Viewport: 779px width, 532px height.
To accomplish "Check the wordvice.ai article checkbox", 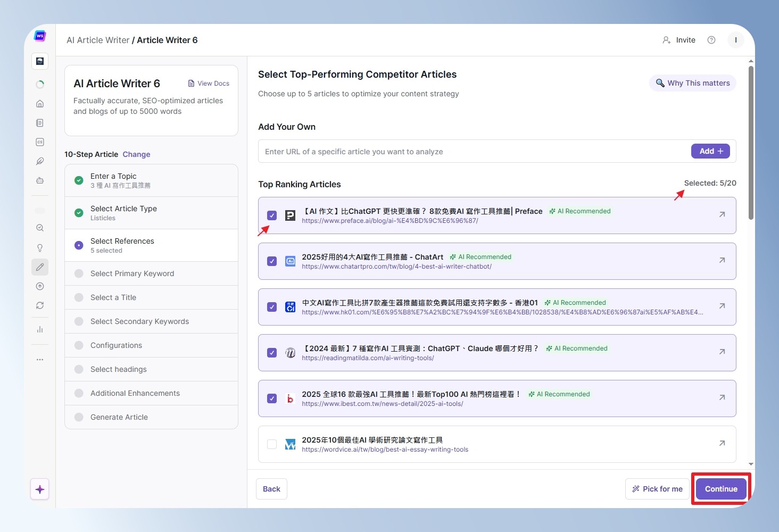I will click(x=272, y=444).
